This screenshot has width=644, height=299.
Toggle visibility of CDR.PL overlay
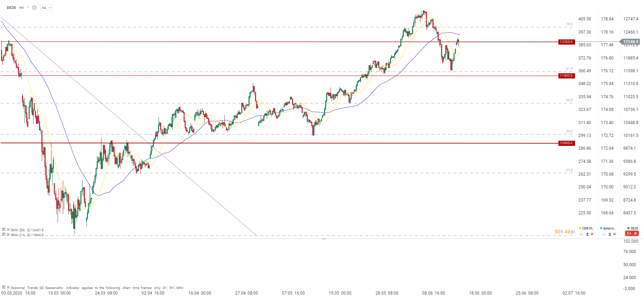coord(581,234)
